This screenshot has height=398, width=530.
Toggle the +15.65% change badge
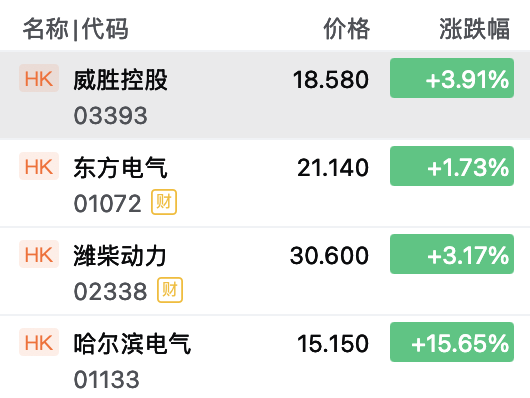tap(452, 342)
